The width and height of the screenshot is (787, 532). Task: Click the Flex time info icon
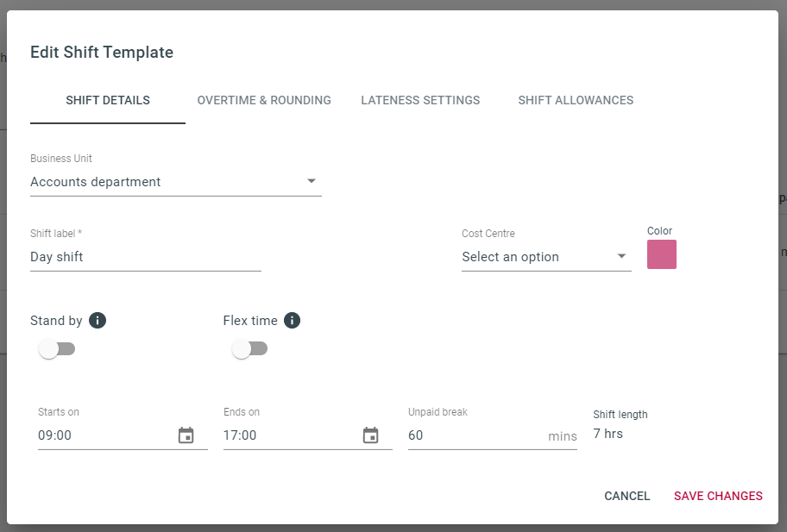click(x=293, y=321)
